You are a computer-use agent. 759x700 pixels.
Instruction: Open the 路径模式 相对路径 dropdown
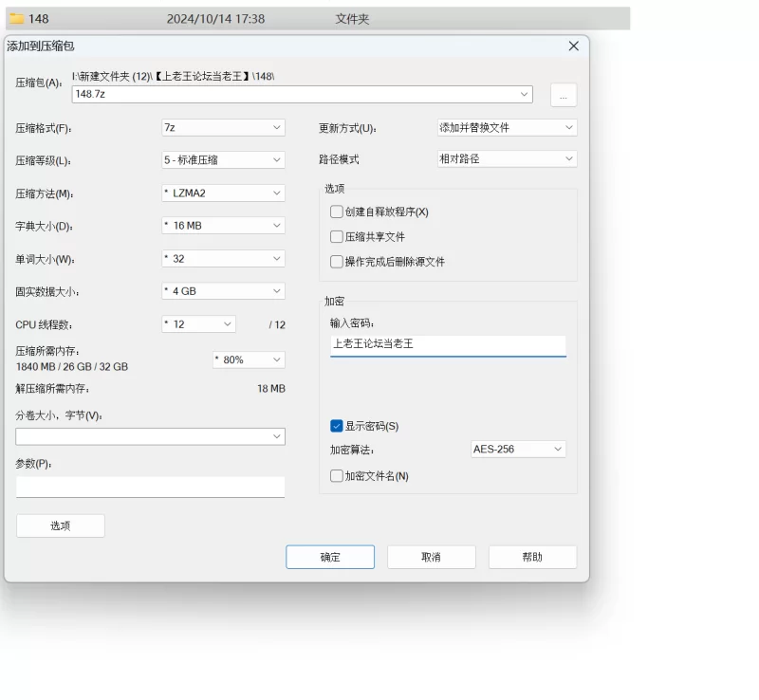click(507, 158)
